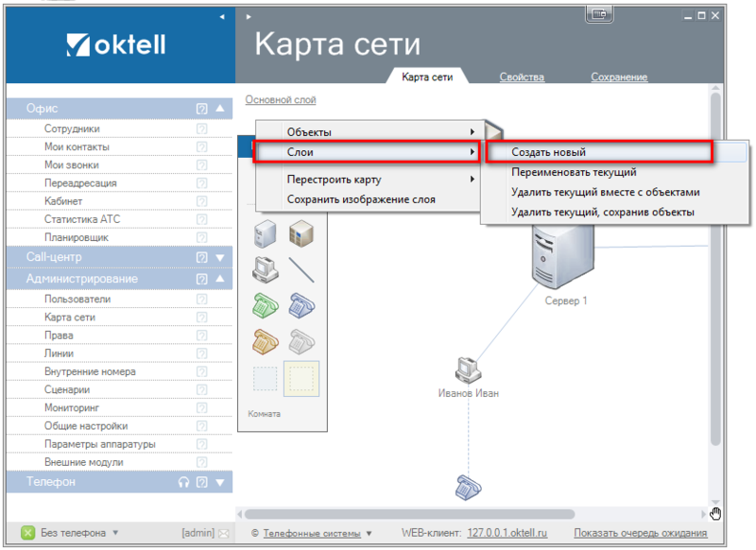Select the server tower icon in palette
The width and height of the screenshot is (756, 550).
pos(266,233)
